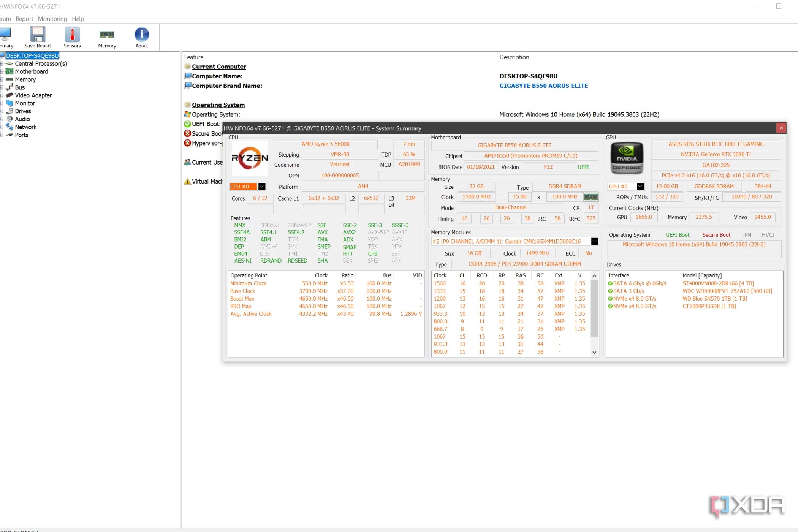Screen dimensions: 798x532
Task: Expand the Drives tree node
Action: point(2,111)
